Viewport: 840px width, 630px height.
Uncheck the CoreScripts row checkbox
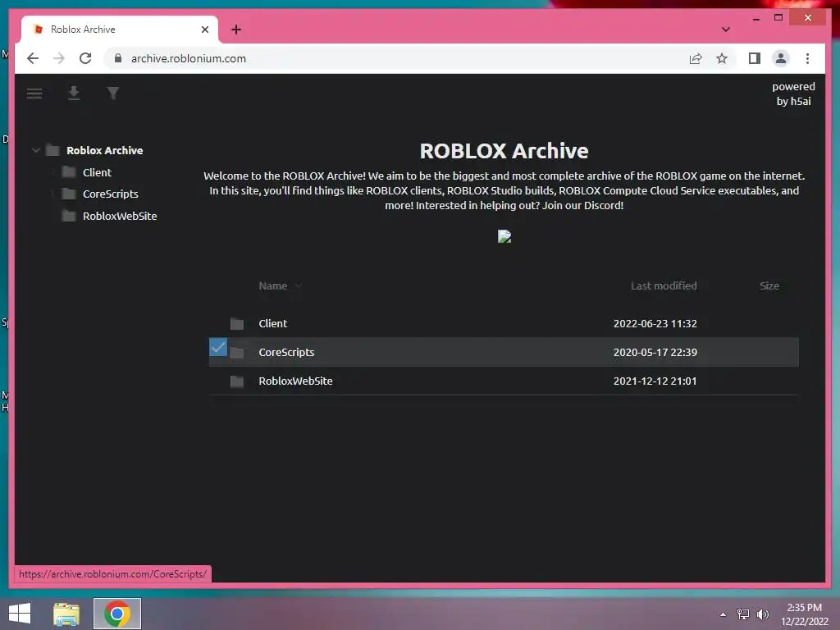(218, 347)
